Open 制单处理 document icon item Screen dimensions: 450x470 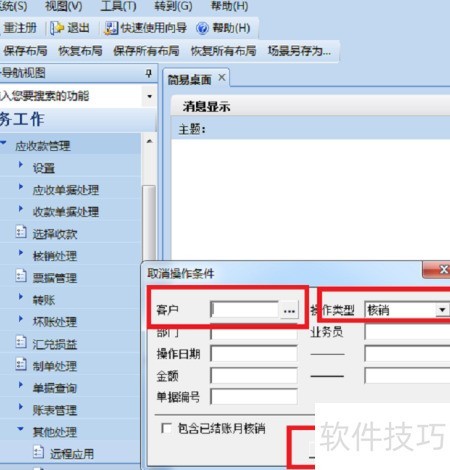point(21,364)
